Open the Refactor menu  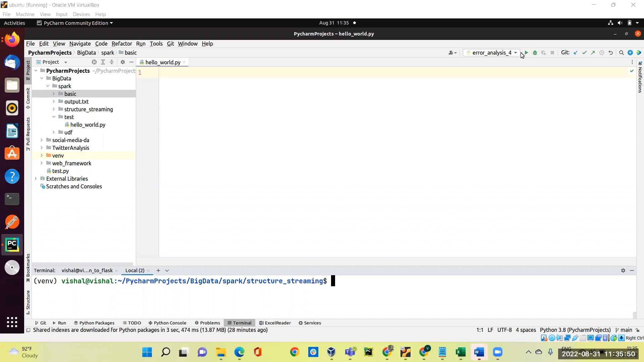point(121,44)
